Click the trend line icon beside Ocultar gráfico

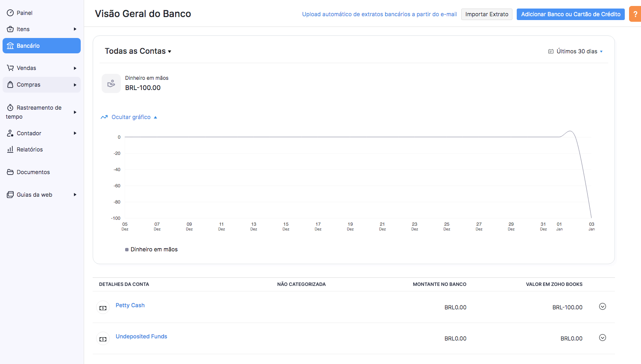(x=104, y=117)
